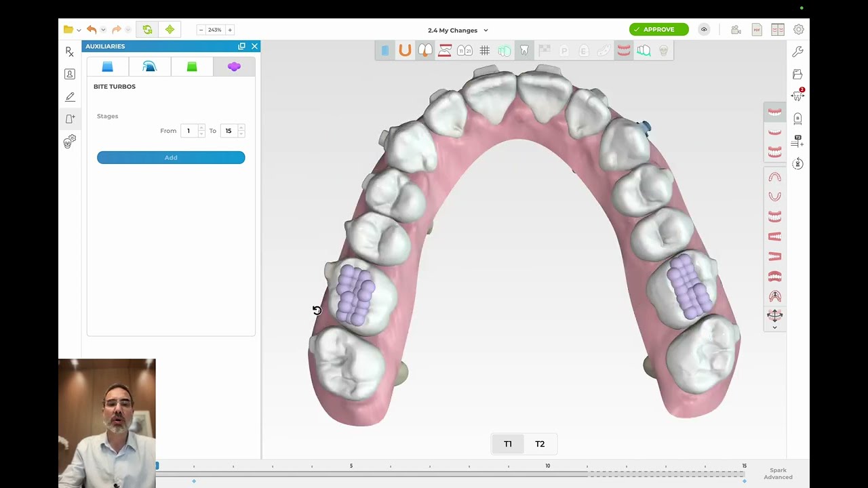
Task: Toggle the red hourglass IPR view icon
Action: click(x=445, y=50)
